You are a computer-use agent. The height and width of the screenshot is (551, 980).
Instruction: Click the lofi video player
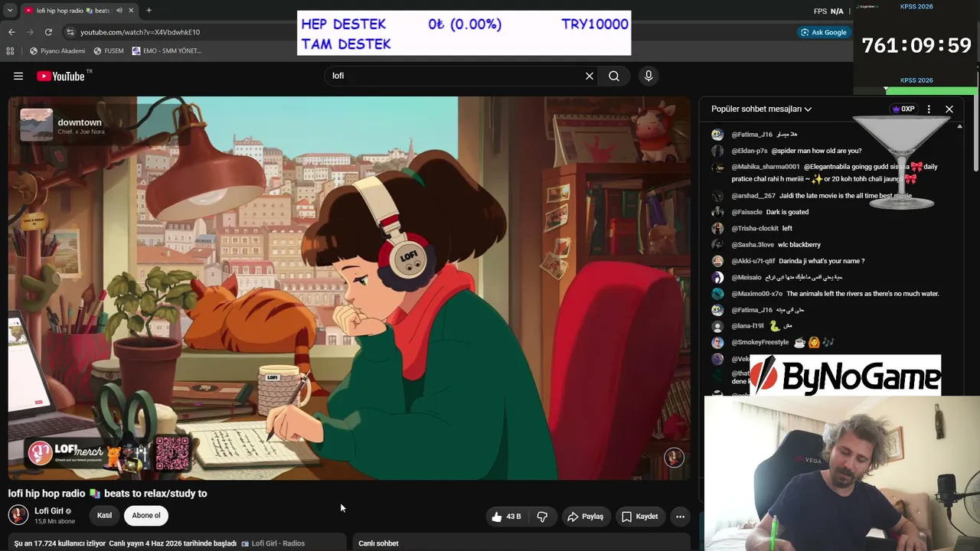pos(349,289)
